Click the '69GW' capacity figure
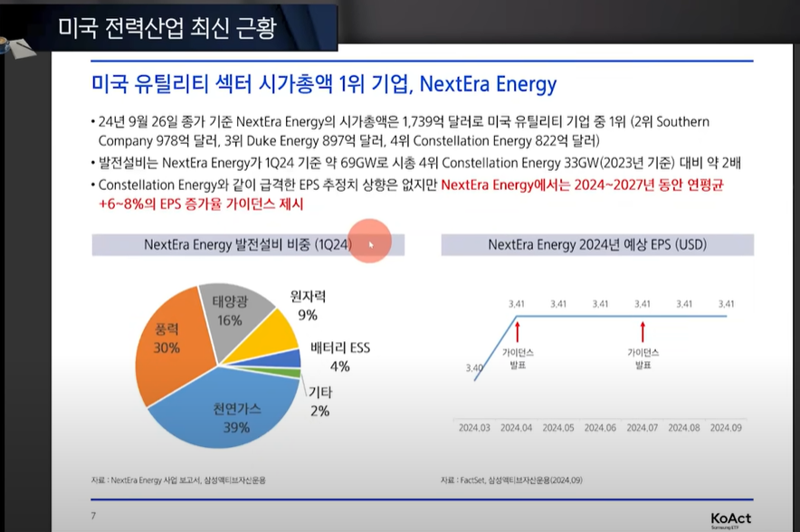Viewport: 800px width, 532px height. point(358,163)
